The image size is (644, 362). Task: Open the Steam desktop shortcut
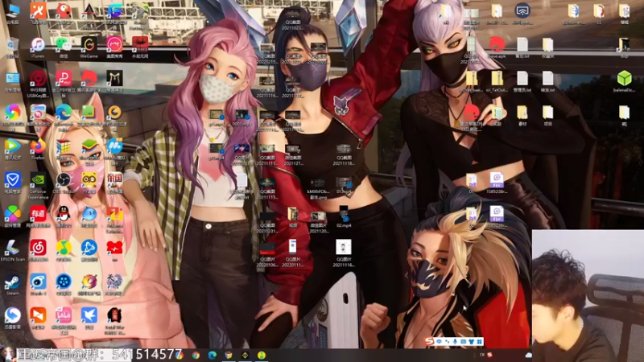(x=12, y=283)
